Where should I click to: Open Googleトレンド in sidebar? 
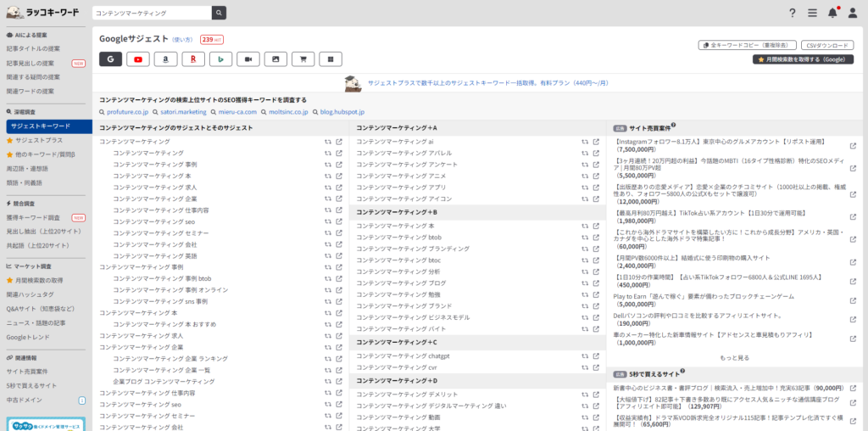tap(28, 337)
